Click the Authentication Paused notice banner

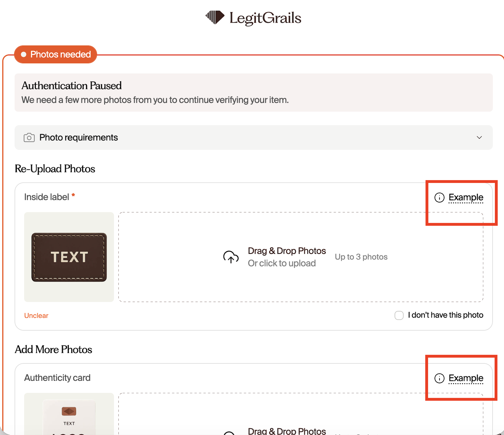[254, 92]
